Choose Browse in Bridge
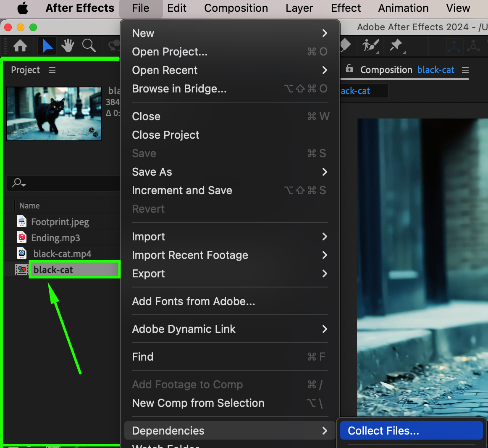 230,89
